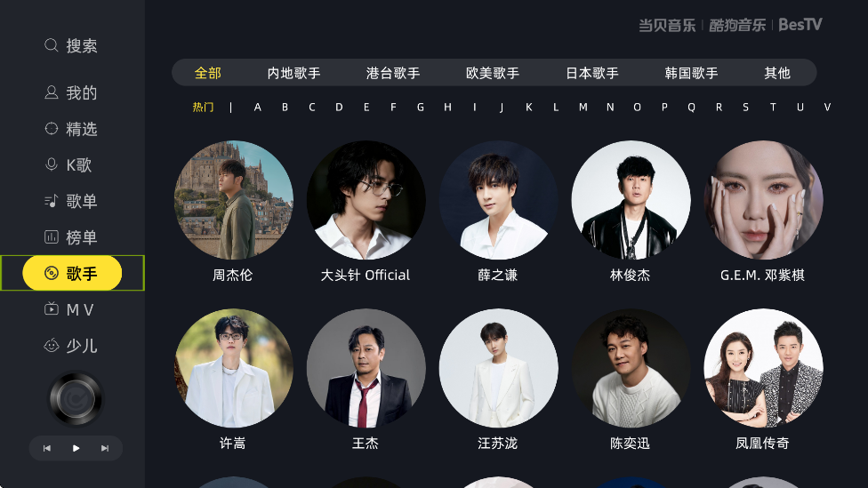Screen dimensions: 868x488
Task: Select the highlighted 歌手 sidebar item
Action: pos(73,273)
